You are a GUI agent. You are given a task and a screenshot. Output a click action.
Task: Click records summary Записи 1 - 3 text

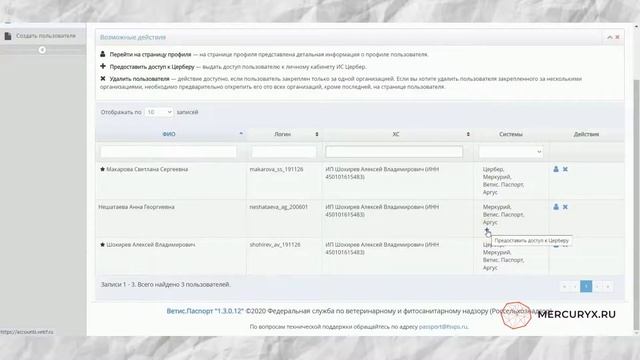pos(165,284)
